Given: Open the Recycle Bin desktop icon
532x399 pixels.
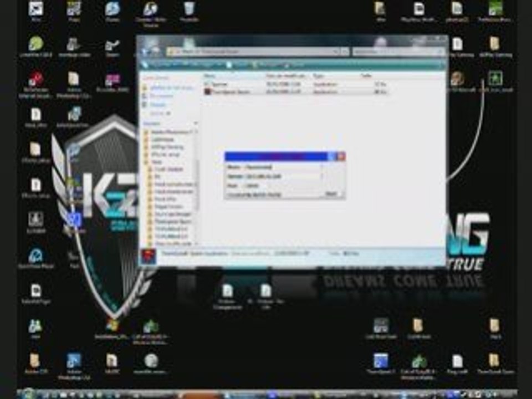Looking at the screenshot, I should (190, 12).
